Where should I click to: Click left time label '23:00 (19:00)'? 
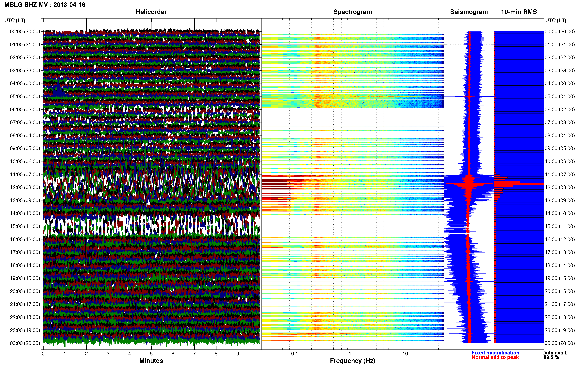click(25, 330)
